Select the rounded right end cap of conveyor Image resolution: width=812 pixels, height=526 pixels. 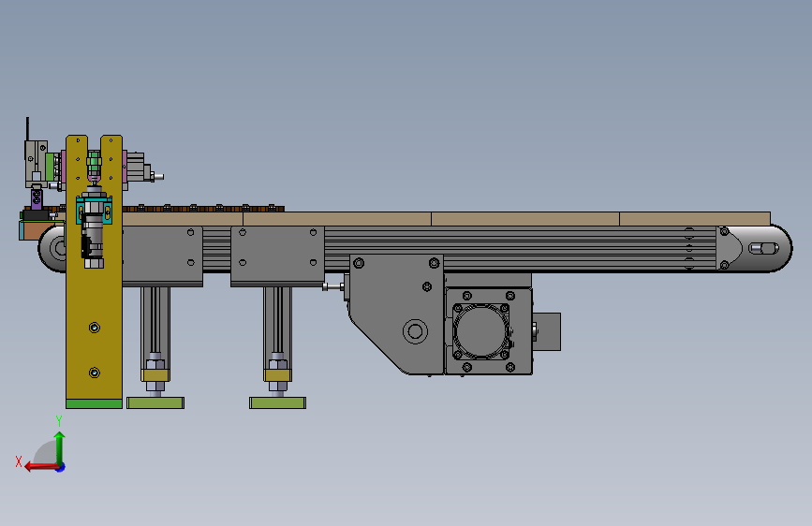point(755,249)
